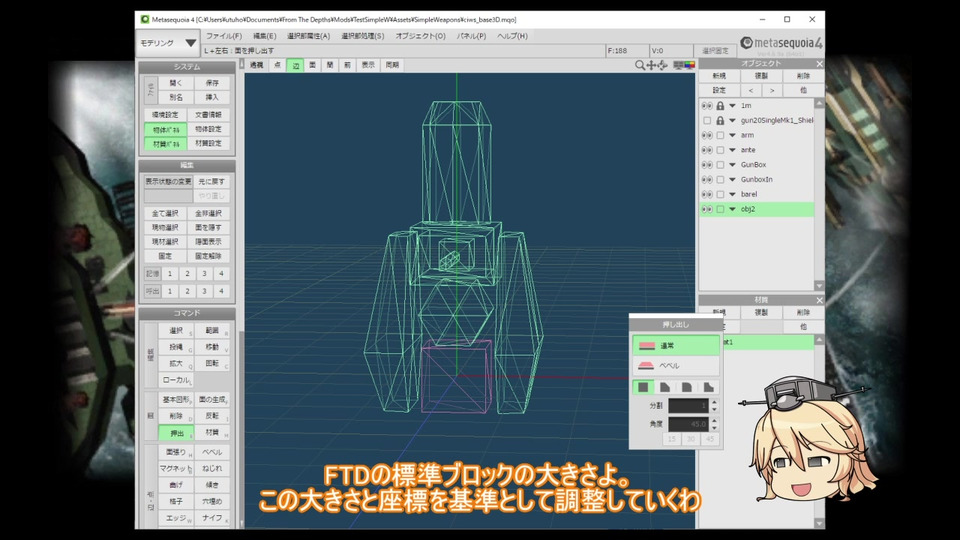Expand the barel object triangle
The image size is (960, 540).
point(732,194)
